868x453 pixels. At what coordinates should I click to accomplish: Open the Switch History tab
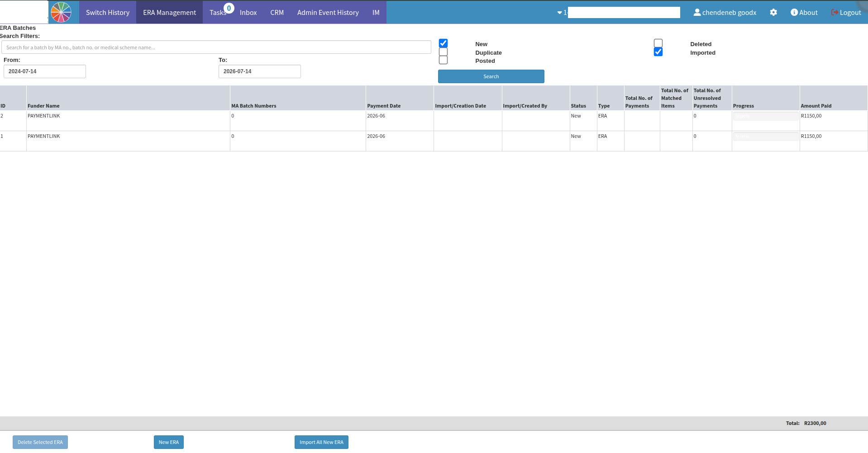pos(108,12)
